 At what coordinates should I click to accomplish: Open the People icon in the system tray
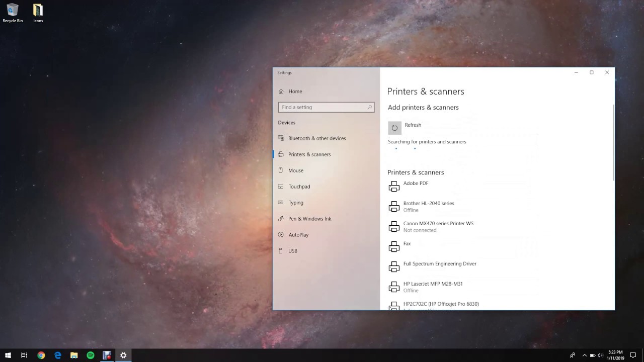(573, 355)
